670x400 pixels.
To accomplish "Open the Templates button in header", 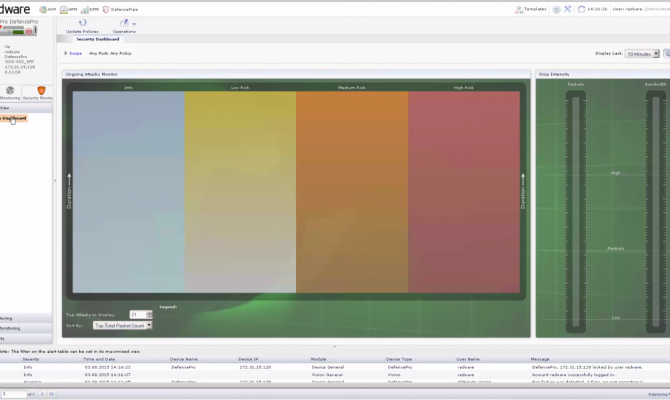I will (x=531, y=9).
